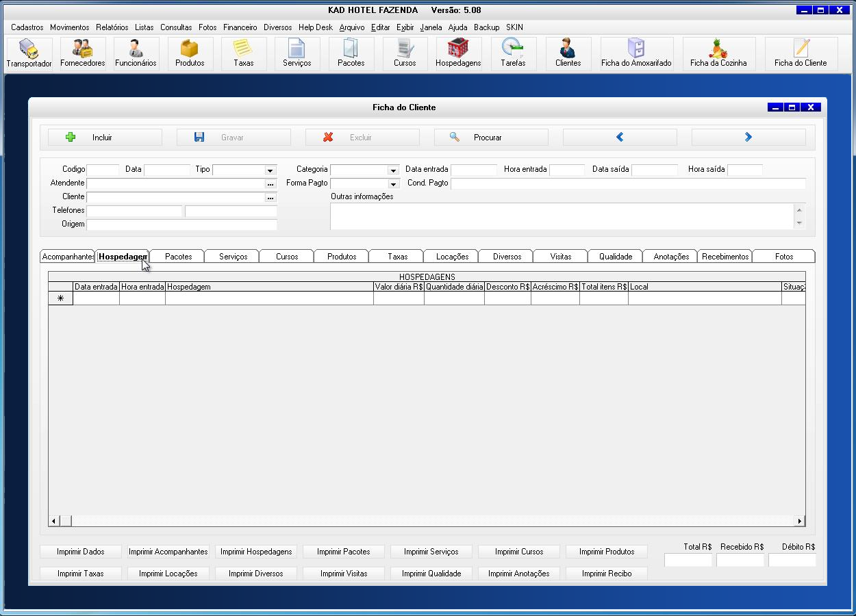
Task: Open the Relatórios menu
Action: [112, 27]
